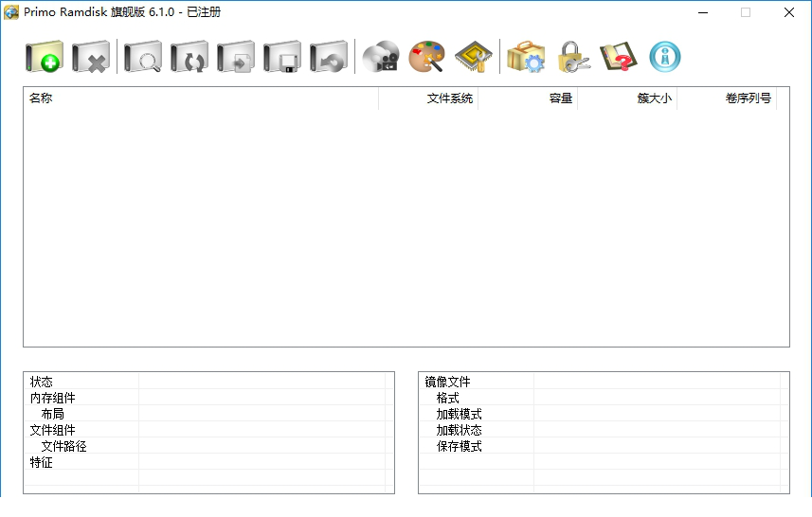This screenshot has height=517, width=812.
Task: Sort by 文件系统 column header
Action: click(428, 98)
